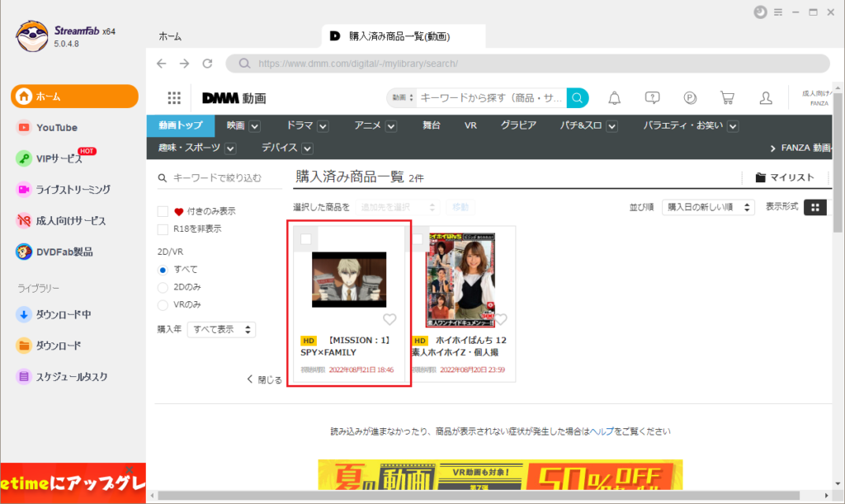
Task: Select the すべて radio option
Action: tap(163, 270)
